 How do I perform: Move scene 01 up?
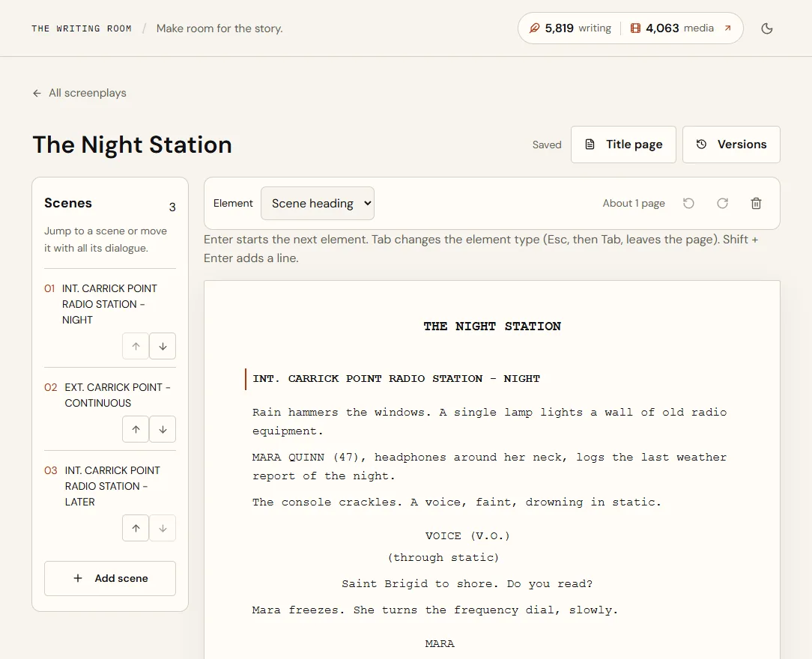click(x=136, y=346)
